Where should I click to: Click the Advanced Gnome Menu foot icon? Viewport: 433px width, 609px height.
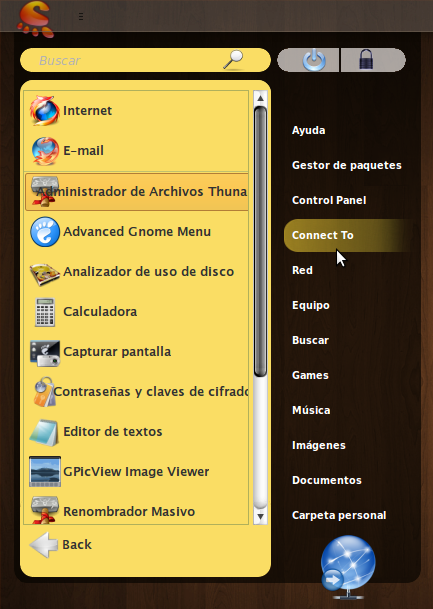pyautogui.click(x=45, y=231)
